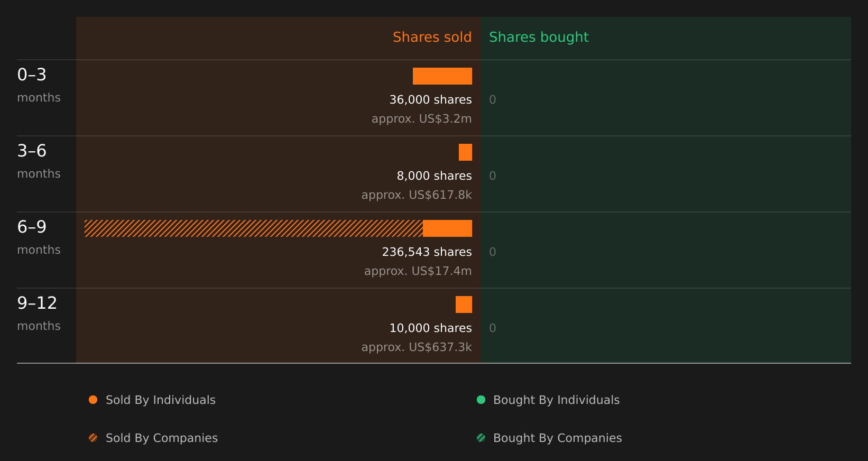Click the Shares bought column header
The image size is (868, 461).
(x=539, y=38)
